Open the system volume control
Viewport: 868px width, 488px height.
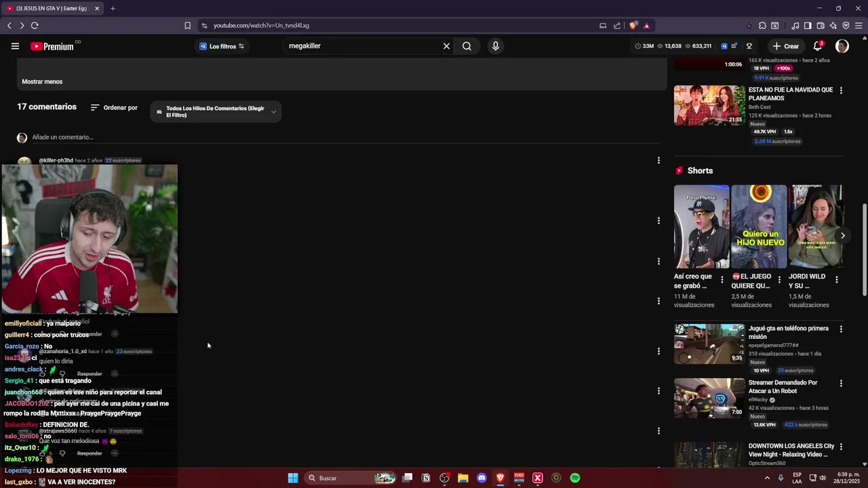(823, 478)
